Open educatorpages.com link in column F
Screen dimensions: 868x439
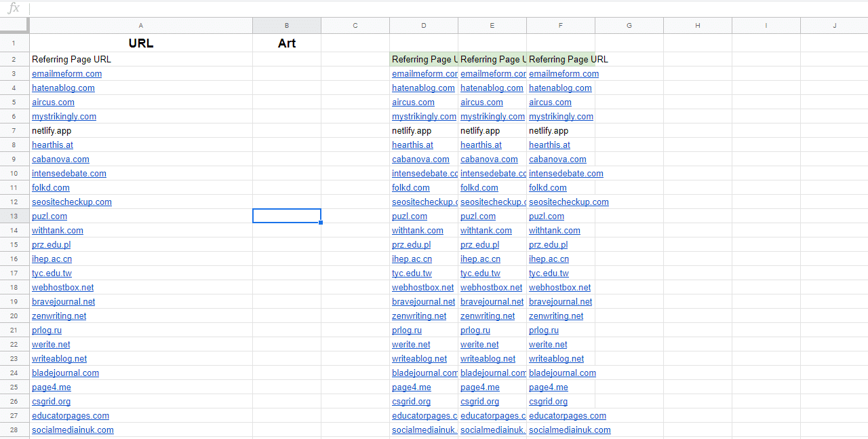point(568,415)
